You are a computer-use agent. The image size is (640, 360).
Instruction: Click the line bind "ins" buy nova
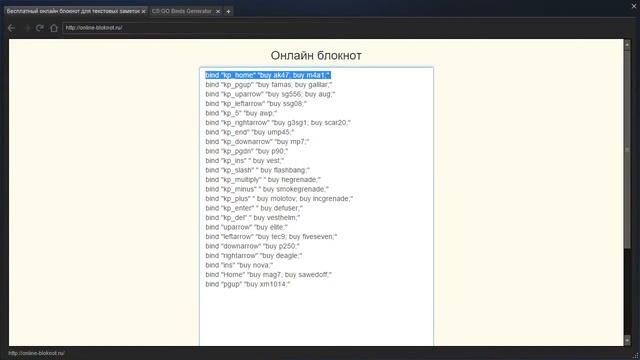click(x=239, y=265)
